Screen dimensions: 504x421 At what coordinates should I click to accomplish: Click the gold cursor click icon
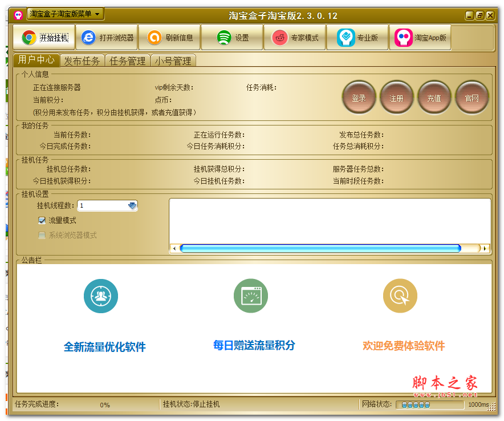[400, 296]
